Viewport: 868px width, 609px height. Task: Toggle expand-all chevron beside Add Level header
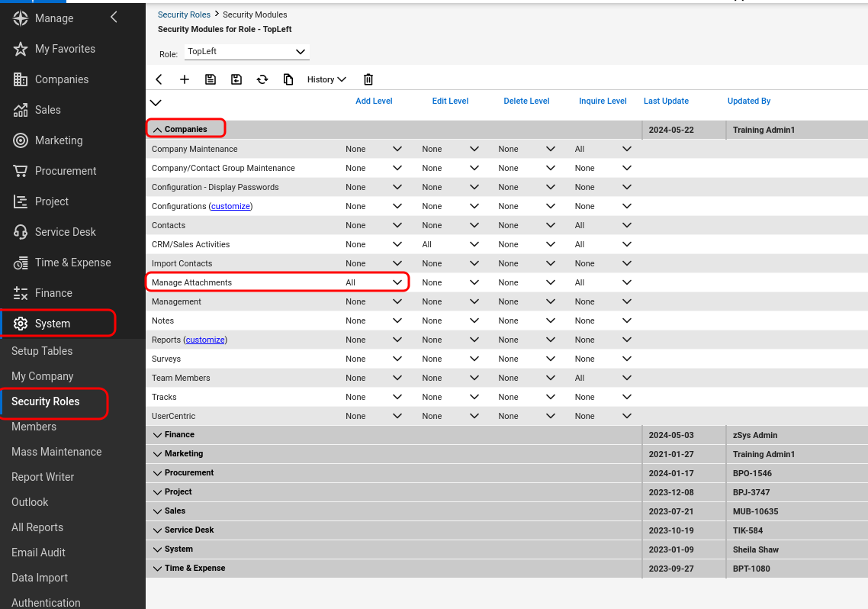[156, 102]
